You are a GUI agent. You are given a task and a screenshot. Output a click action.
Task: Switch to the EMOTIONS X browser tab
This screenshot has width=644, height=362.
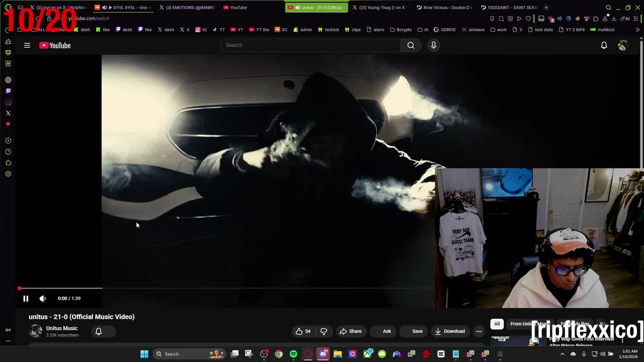[187, 8]
